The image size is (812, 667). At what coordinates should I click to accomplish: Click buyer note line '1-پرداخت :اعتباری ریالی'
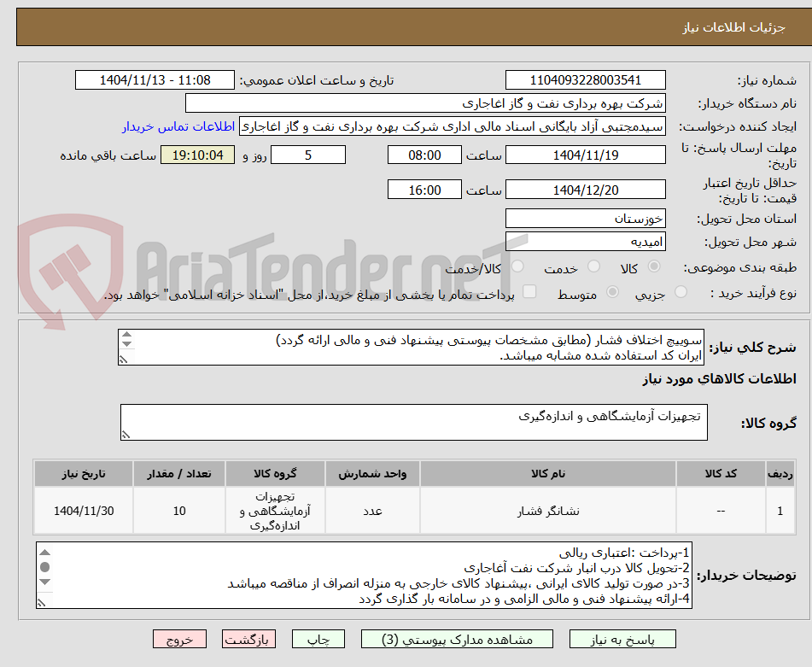(624, 553)
